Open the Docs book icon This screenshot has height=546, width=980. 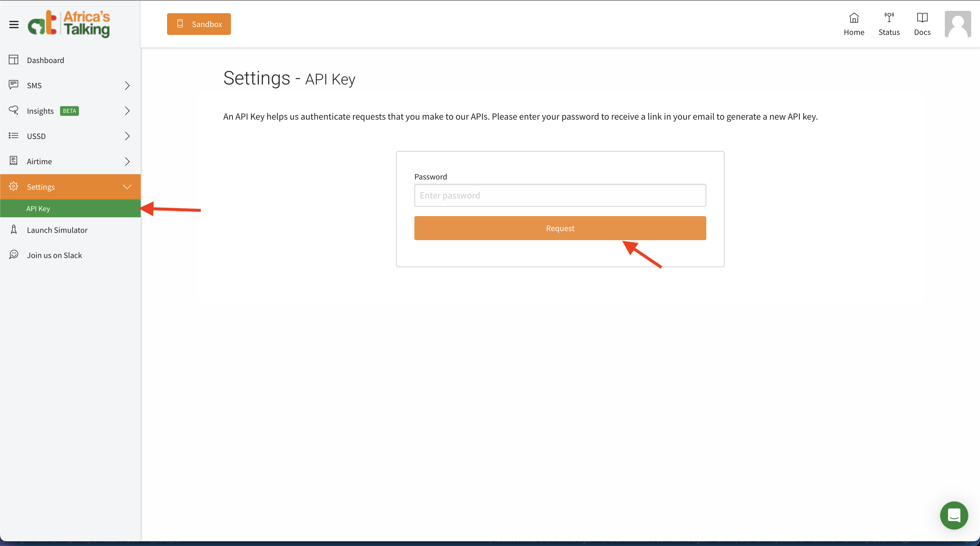click(x=922, y=18)
